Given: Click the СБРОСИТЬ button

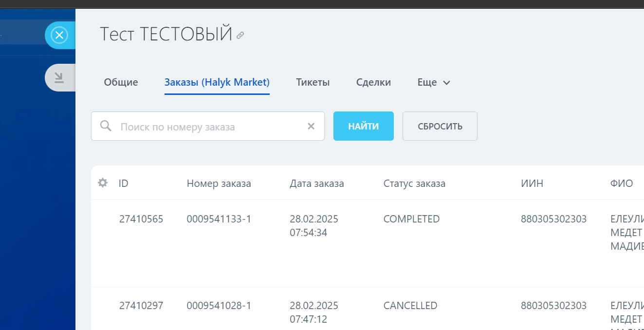Looking at the screenshot, I should [x=440, y=126].
